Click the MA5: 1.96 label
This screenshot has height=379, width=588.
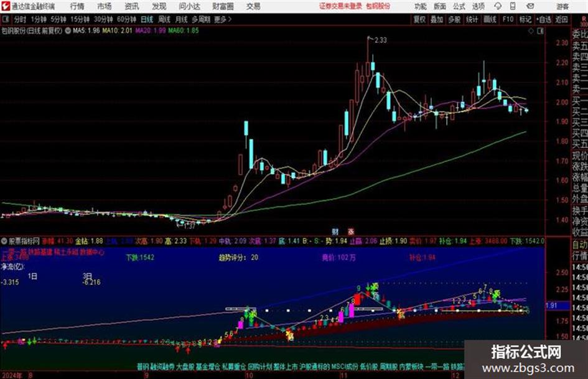pos(86,30)
